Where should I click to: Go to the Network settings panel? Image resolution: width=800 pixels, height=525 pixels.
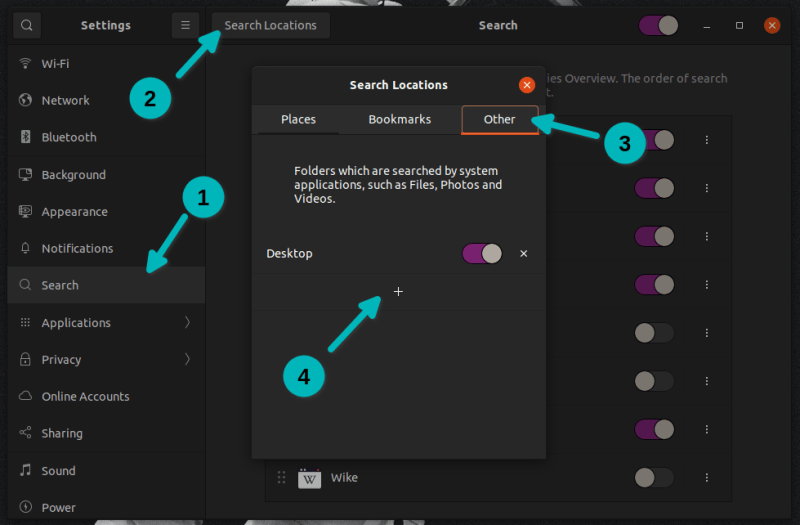[106, 101]
